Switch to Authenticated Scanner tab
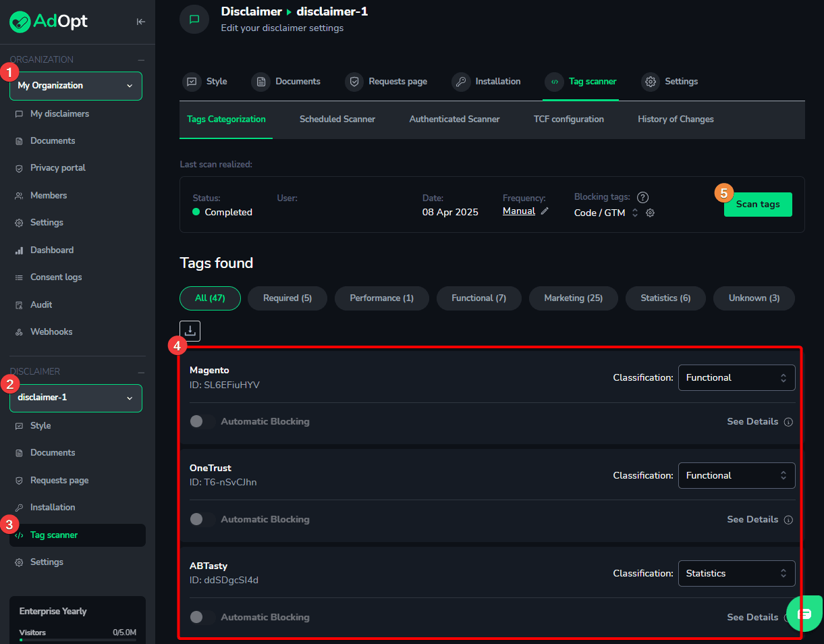824x644 pixels. (455, 119)
